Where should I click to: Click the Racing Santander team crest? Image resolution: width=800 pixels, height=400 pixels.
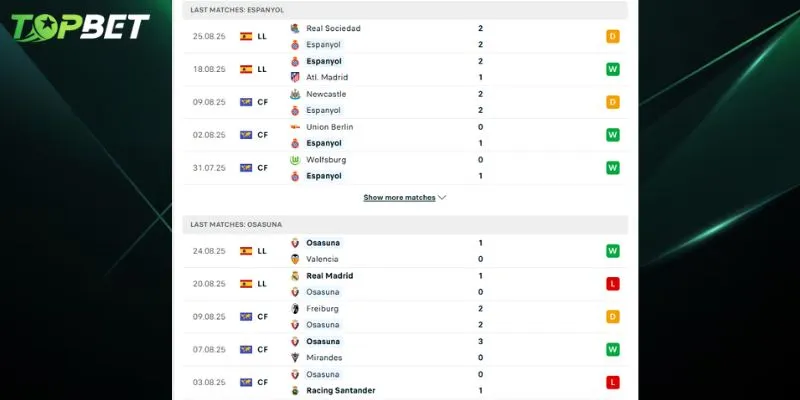point(295,390)
